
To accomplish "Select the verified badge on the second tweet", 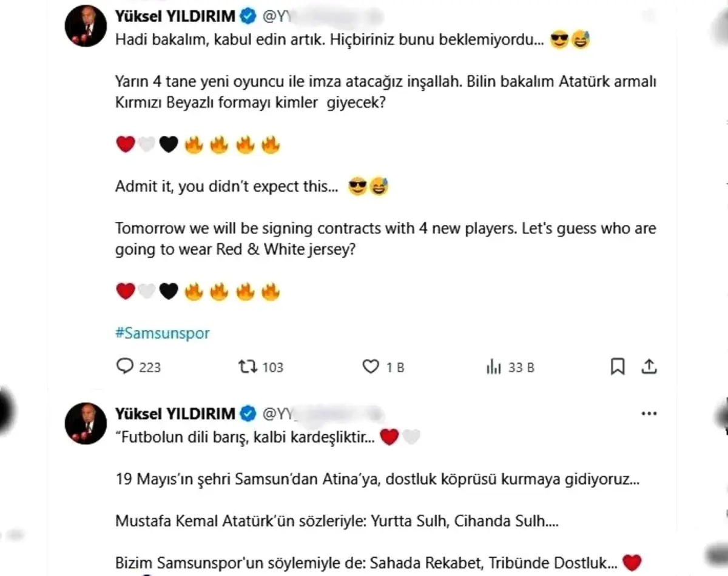I will pos(248,414).
